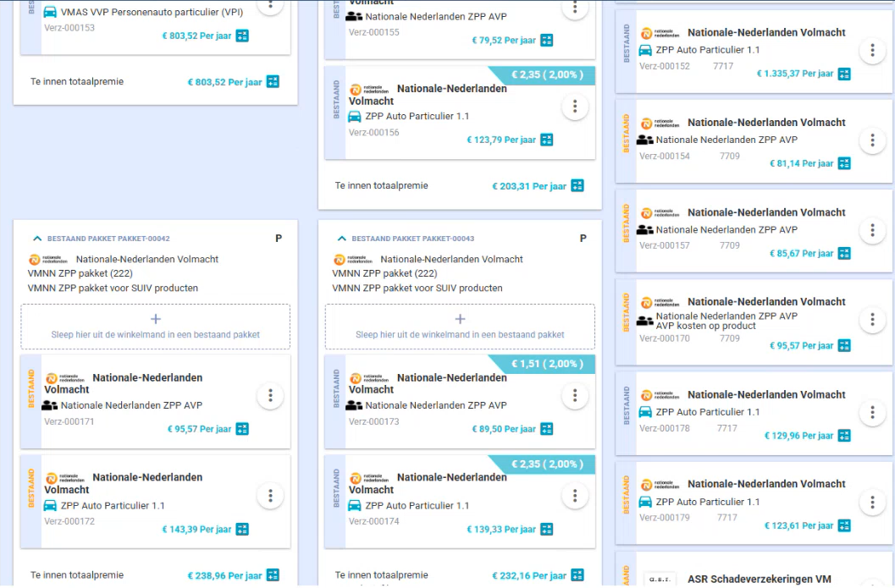Click the € 232,16 Per jaar total link
The image size is (895, 588).
[529, 576]
